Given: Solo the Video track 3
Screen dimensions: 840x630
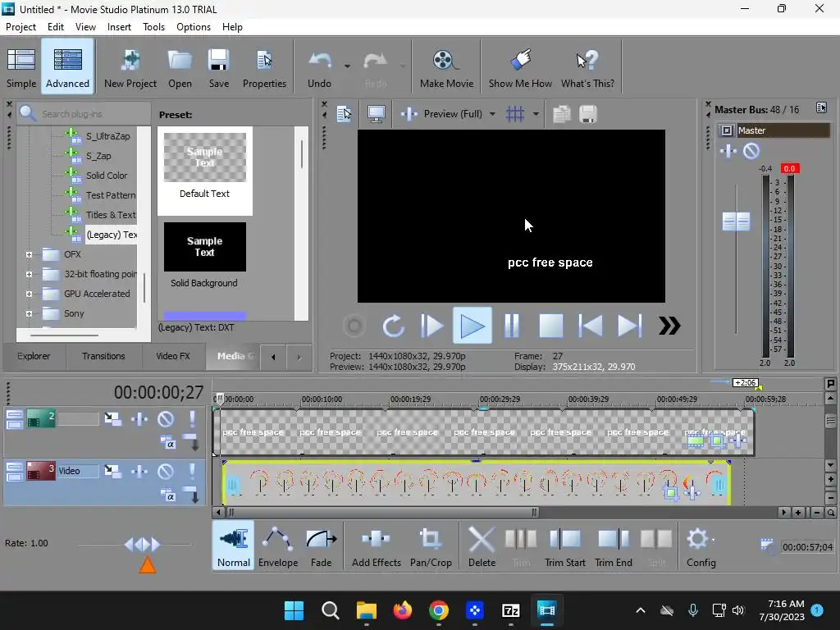Looking at the screenshot, I should [192, 472].
